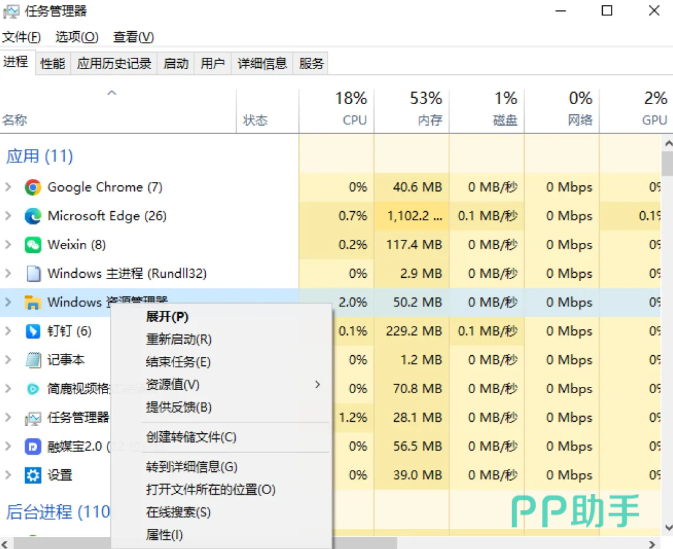Expand the Google Chrome process group
This screenshot has height=549, width=673.
click(8, 187)
